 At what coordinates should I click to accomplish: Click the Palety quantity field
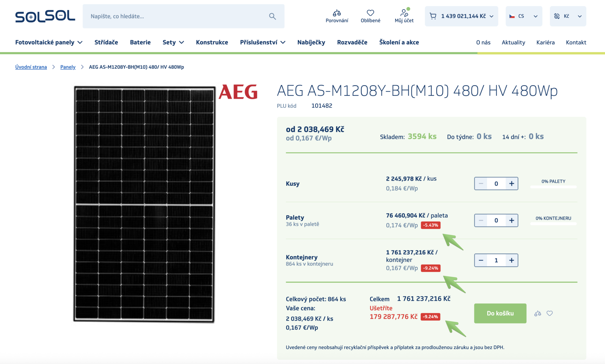(x=496, y=221)
